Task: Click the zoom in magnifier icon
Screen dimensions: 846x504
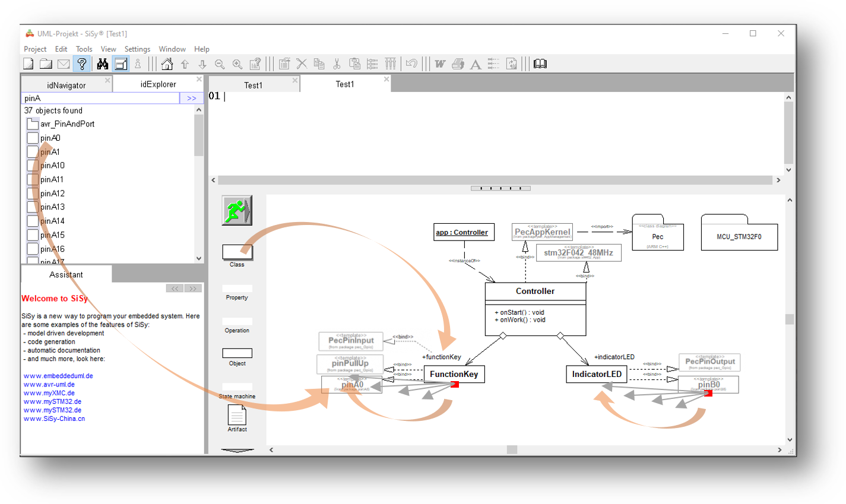Action: tap(237, 64)
